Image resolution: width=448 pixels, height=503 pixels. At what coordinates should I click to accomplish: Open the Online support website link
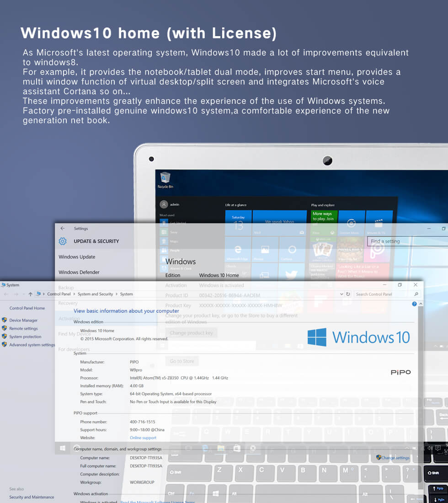[143, 438]
